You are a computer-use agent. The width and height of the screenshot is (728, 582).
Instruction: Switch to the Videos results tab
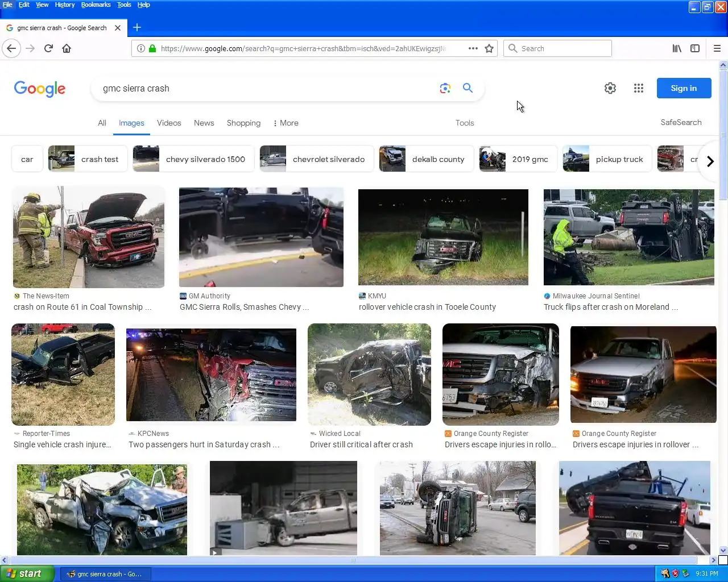169,123
